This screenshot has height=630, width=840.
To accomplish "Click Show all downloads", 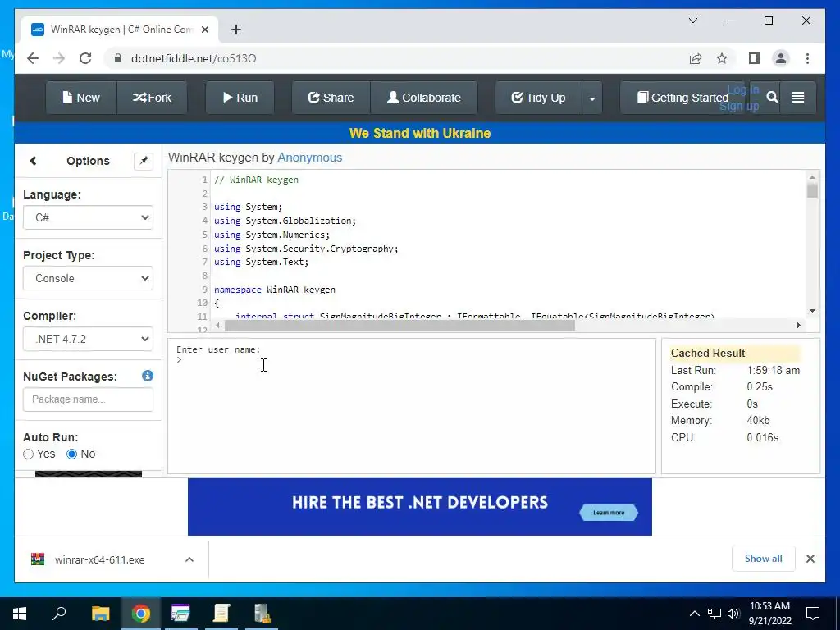I will coord(764,559).
